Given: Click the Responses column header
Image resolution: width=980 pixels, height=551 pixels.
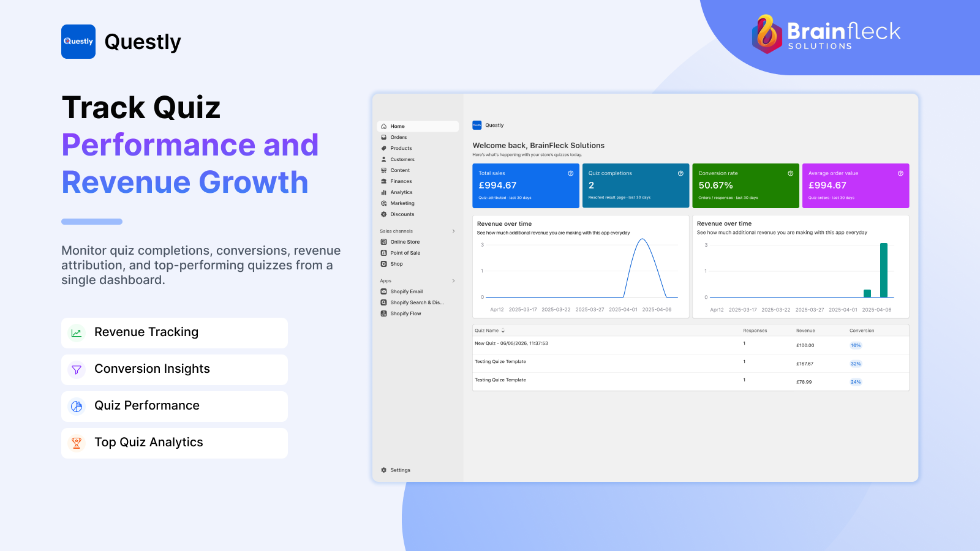Looking at the screenshot, I should [x=755, y=331].
